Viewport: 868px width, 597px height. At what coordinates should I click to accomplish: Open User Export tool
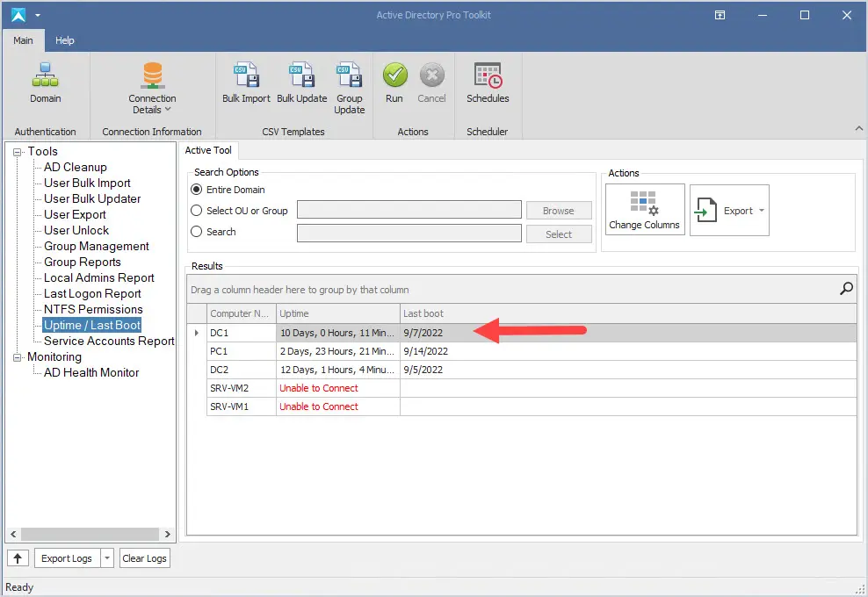[x=75, y=214]
